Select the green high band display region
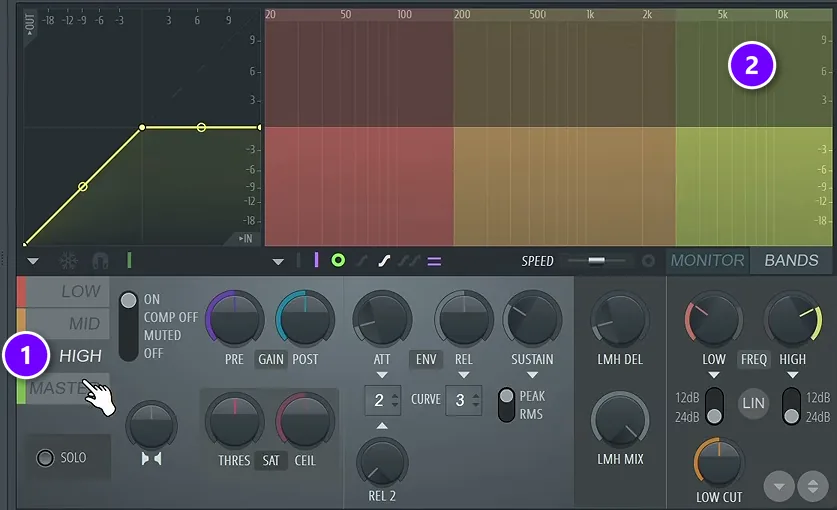This screenshot has height=510, width=837. [754, 186]
